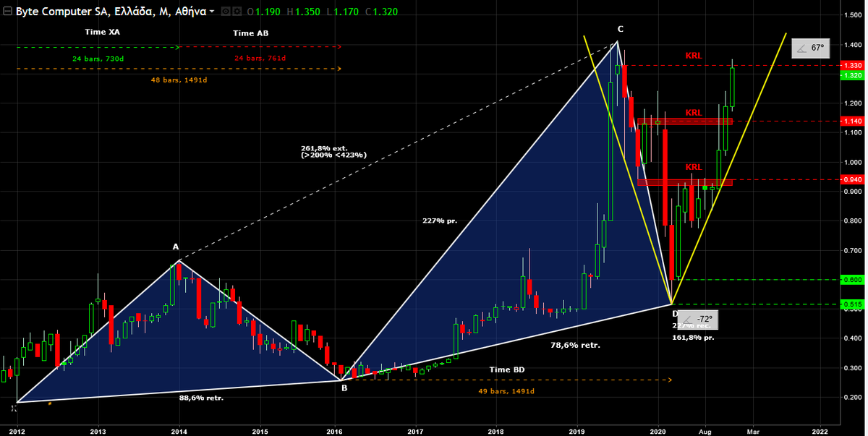The height and width of the screenshot is (436, 868).
Task: Click the 2022 label on time axis
Action: click(x=820, y=430)
